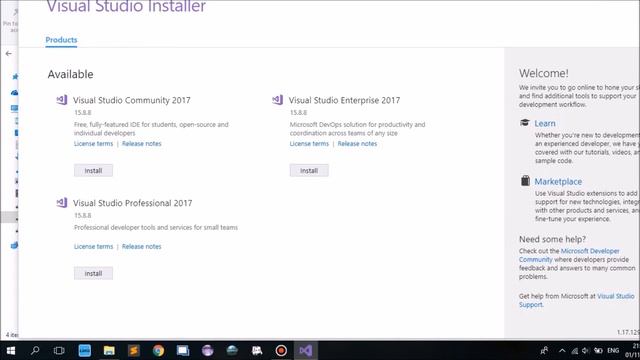This screenshot has width=640, height=360.
Task: Click the Visual Studio Professional 2017 logo icon
Action: [62, 202]
